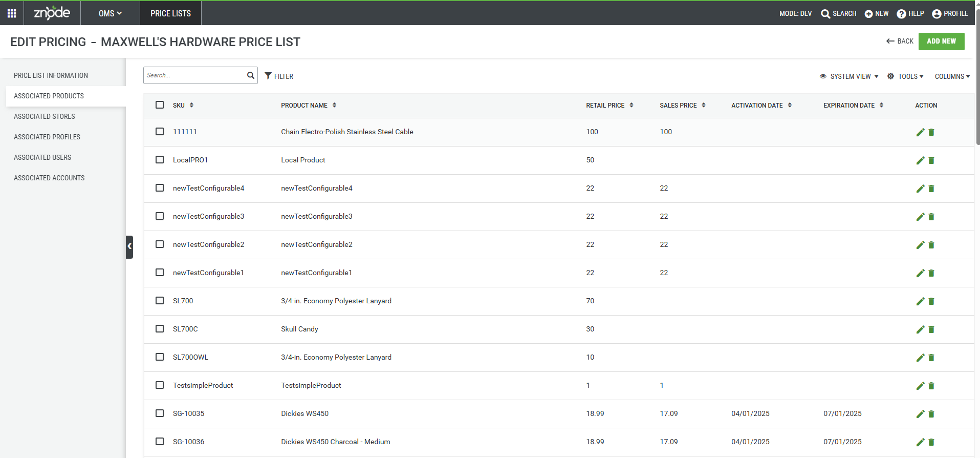980x458 pixels.
Task: Delete the SG-10036 row
Action: [931, 442]
